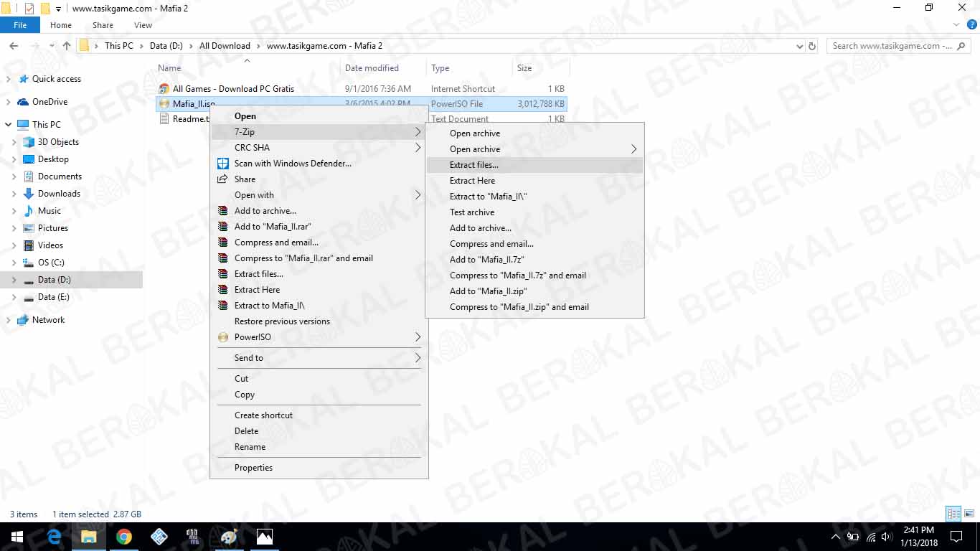This screenshot has height=551, width=980.
Task: Open the Action Center notification icon
Action: (956, 537)
